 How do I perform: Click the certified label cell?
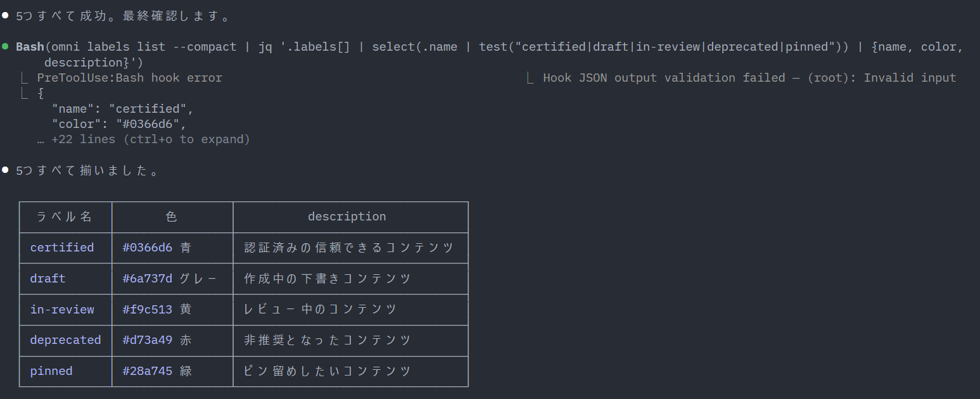click(62, 248)
